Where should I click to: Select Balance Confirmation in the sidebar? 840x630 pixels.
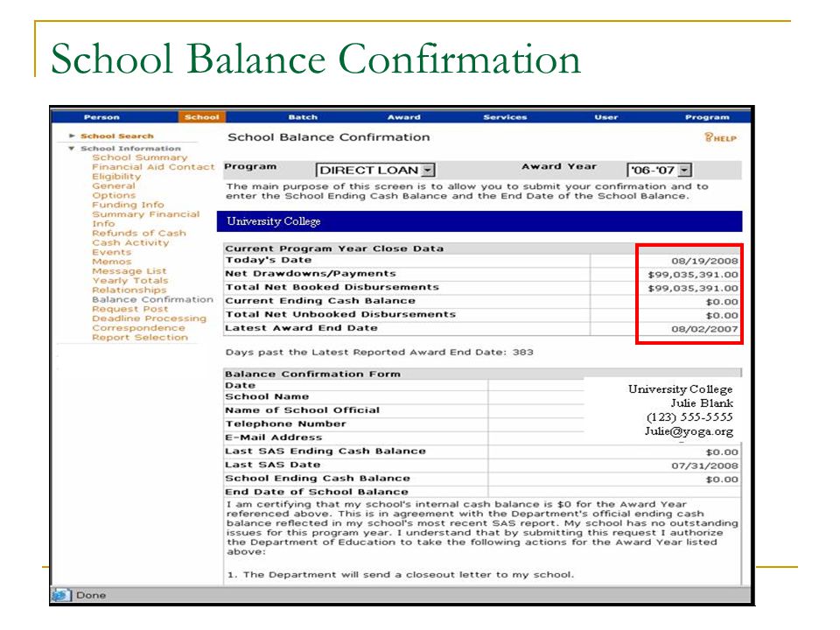152,299
